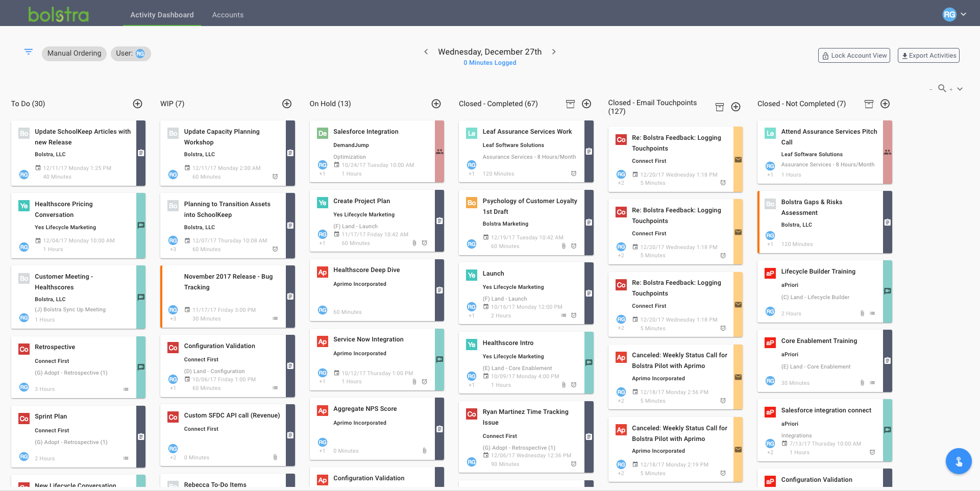Screen dimensions: 980x491
Task: Click Manual Ordering chip
Action: point(74,53)
